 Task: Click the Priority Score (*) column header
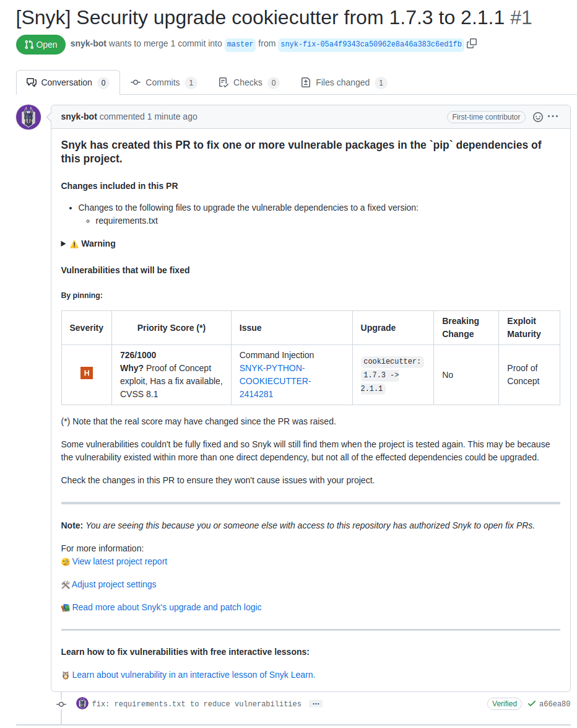pyautogui.click(x=171, y=328)
